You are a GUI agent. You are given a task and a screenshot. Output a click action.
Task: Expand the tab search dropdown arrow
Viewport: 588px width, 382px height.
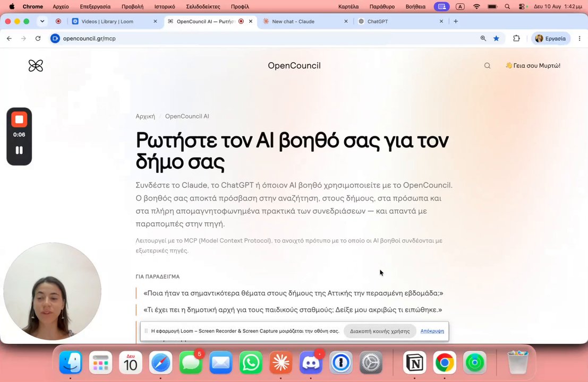coord(42,21)
